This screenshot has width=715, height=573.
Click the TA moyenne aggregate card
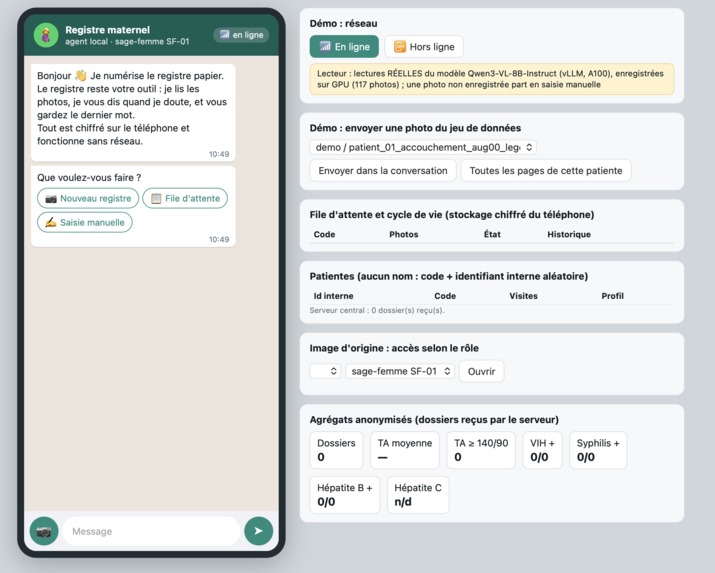405,450
